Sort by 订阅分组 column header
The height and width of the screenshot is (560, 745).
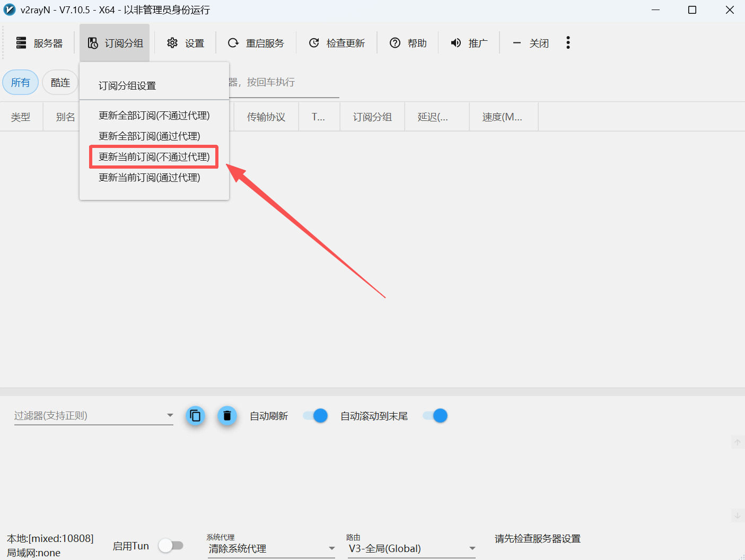372,117
